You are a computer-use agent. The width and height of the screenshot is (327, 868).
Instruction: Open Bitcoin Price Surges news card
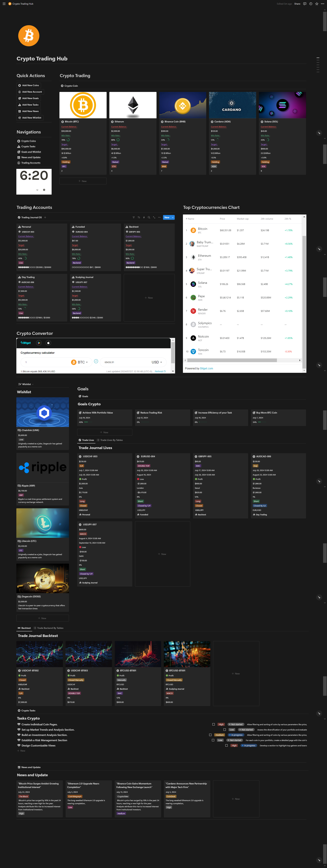tap(40, 799)
